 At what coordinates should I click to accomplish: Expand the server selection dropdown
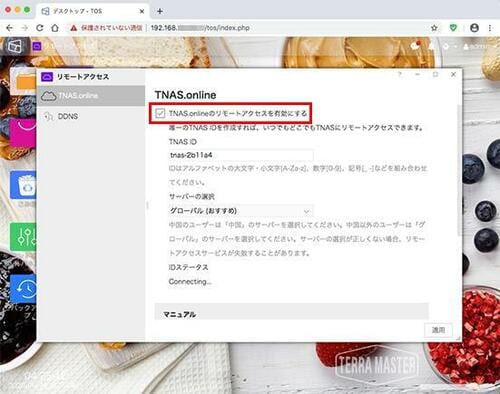[241, 211]
